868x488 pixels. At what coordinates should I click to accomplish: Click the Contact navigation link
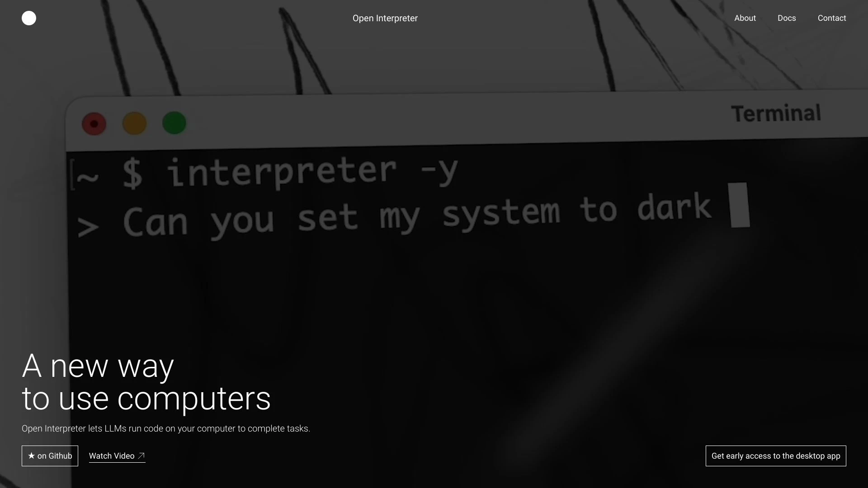(832, 18)
